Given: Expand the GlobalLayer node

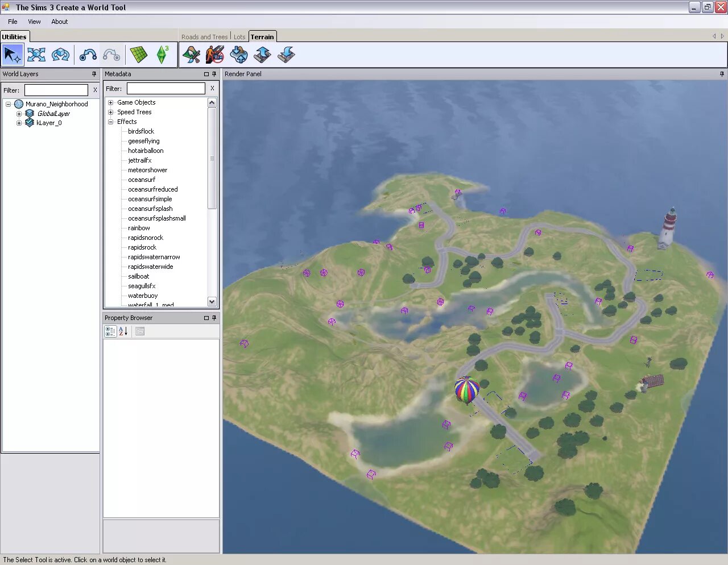Looking at the screenshot, I should pos(19,114).
